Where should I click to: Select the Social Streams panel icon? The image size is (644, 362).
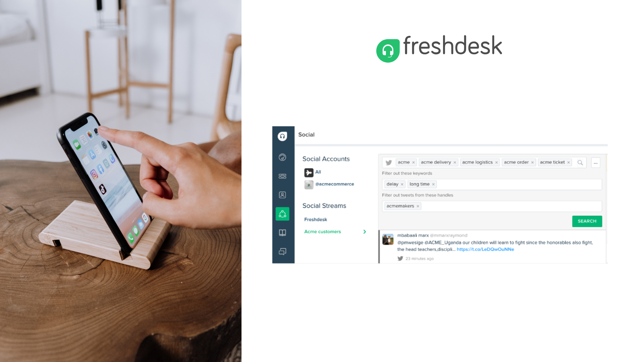[282, 213]
